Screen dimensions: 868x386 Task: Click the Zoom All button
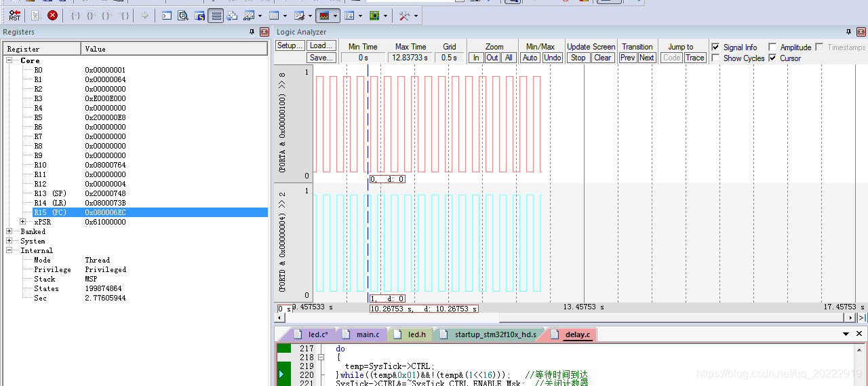tap(509, 58)
